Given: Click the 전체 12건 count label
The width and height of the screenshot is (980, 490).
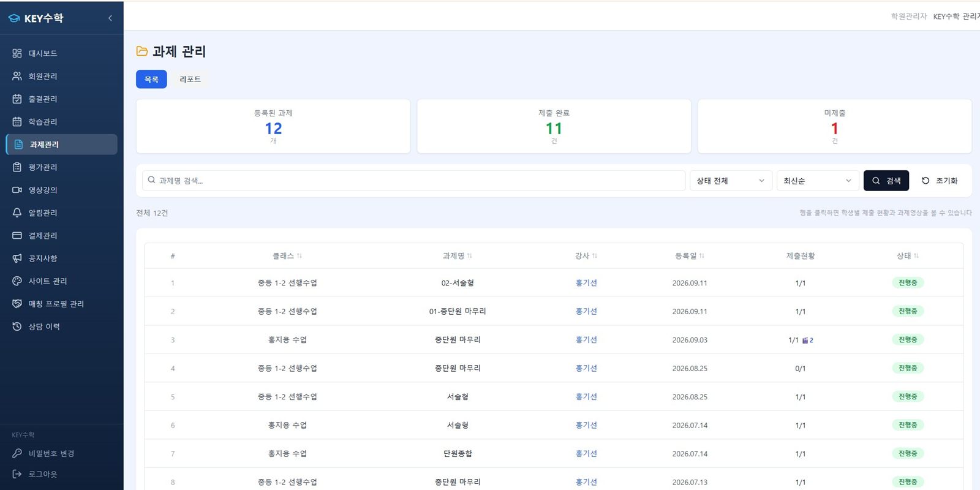Looking at the screenshot, I should pos(152,213).
